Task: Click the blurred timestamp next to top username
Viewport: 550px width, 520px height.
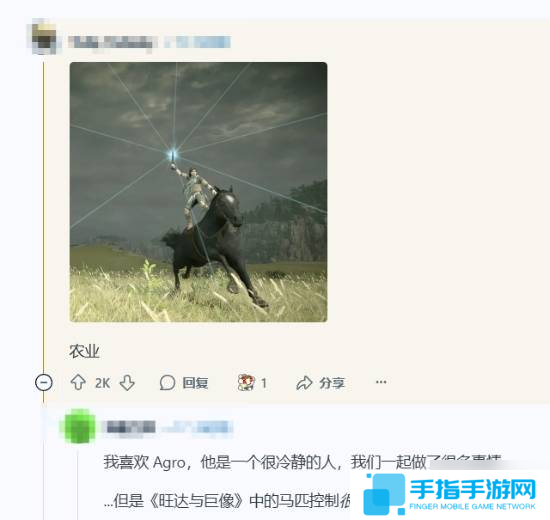Action: (198, 42)
